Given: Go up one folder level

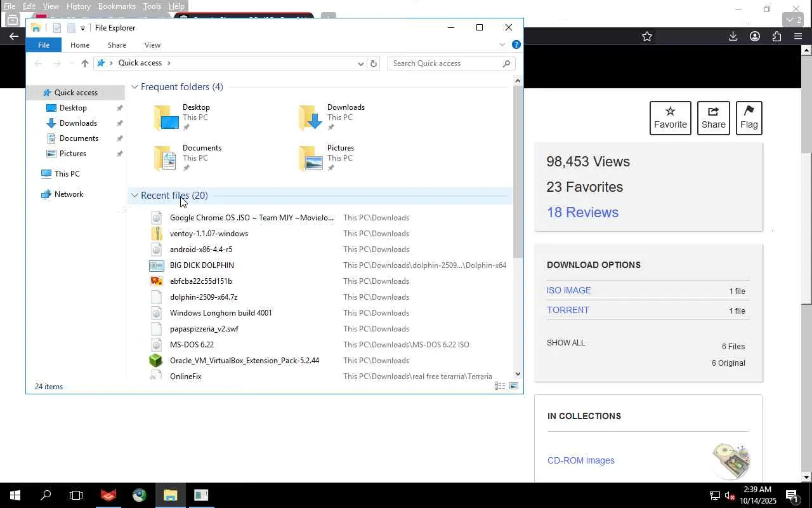Looking at the screenshot, I should 85,63.
